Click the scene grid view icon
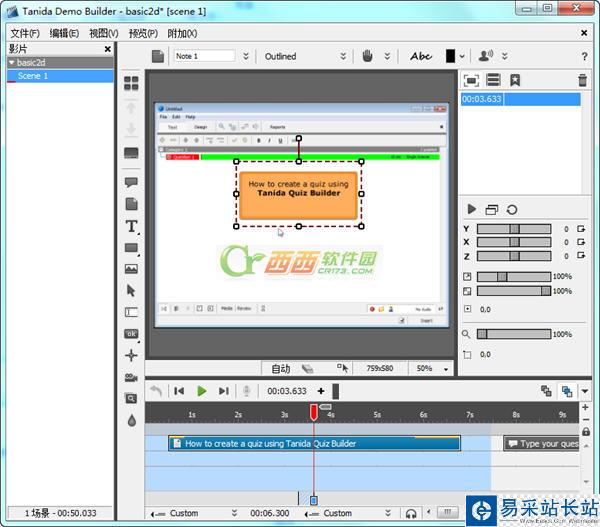600x527 pixels. [x=131, y=83]
